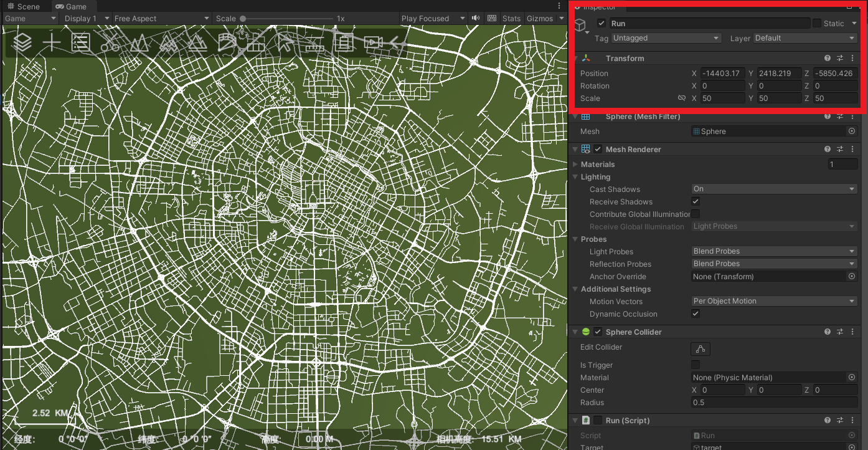Toggle the Run object active checkbox
This screenshot has height=450, width=868.
pos(601,23)
